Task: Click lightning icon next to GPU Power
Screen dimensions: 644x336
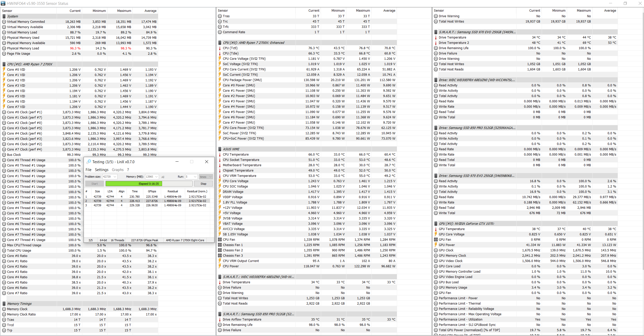Action: pos(436,245)
